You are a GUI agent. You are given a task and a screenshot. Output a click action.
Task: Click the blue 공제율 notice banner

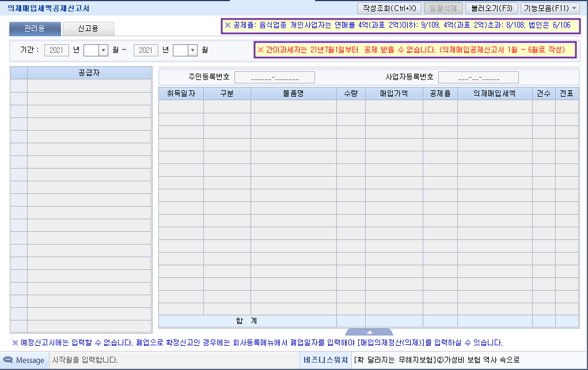[x=400, y=26]
